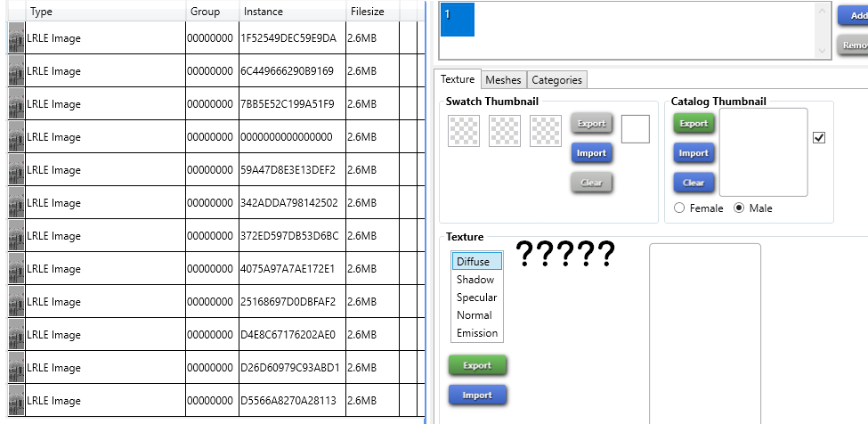Switch to the Categories tab

[556, 79]
